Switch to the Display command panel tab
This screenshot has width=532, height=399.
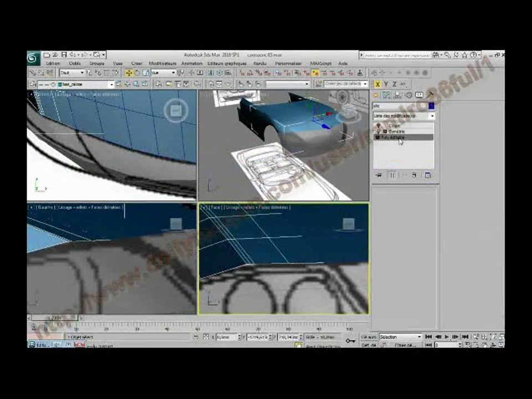pos(420,95)
